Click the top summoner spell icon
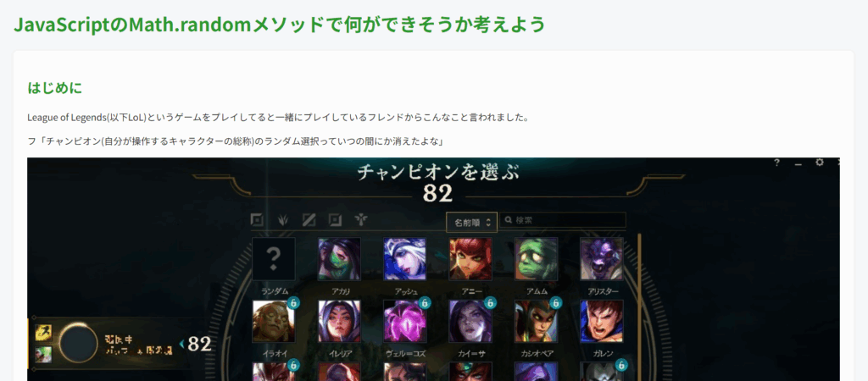The width and height of the screenshot is (868, 381). click(44, 332)
